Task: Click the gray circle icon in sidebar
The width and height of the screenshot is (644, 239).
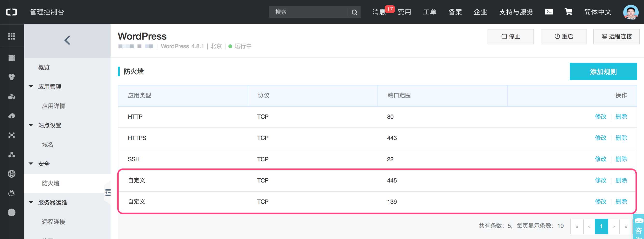Action: pyautogui.click(x=12, y=212)
